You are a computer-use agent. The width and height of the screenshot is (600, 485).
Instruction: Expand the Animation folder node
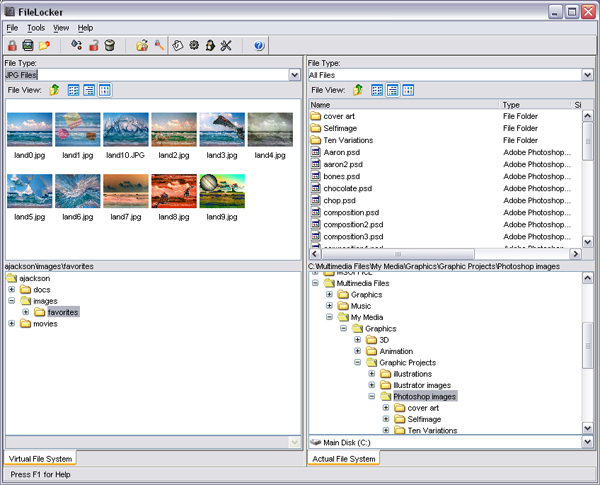357,351
